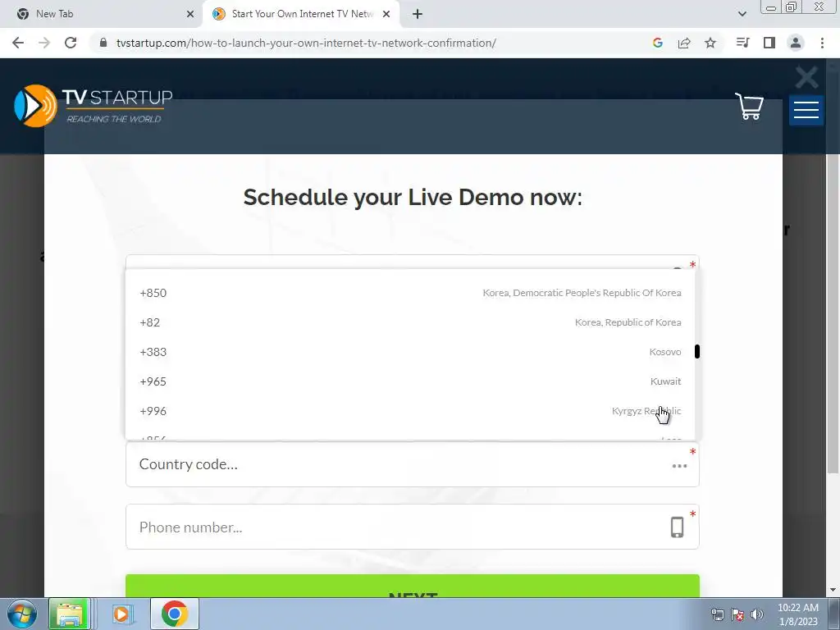Switch to the New Tab tab

point(101,14)
